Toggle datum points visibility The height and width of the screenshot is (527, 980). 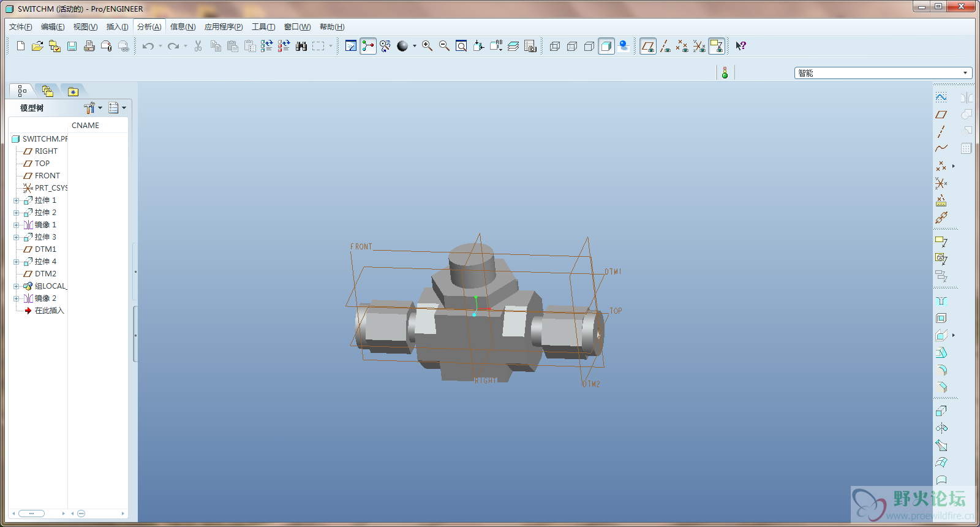682,46
